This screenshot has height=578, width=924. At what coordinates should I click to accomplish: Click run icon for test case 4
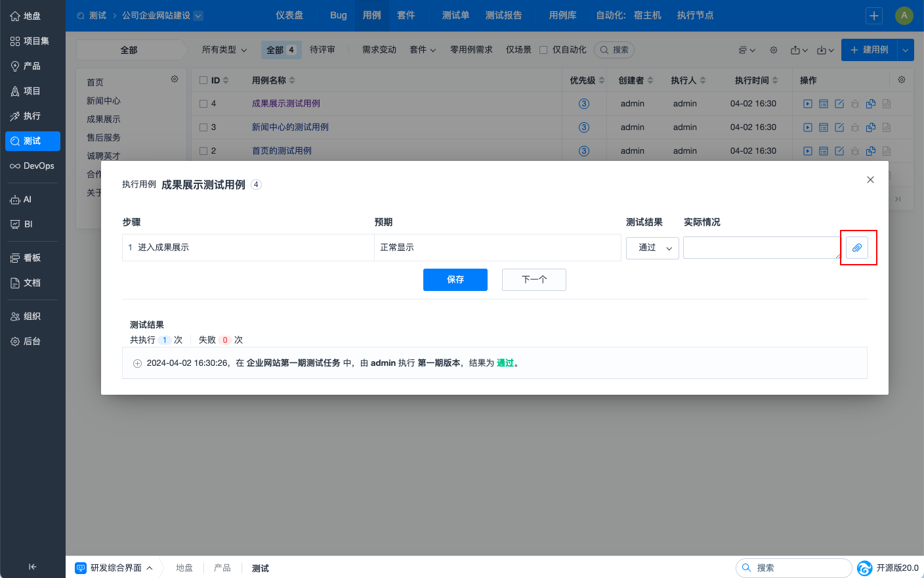click(808, 104)
